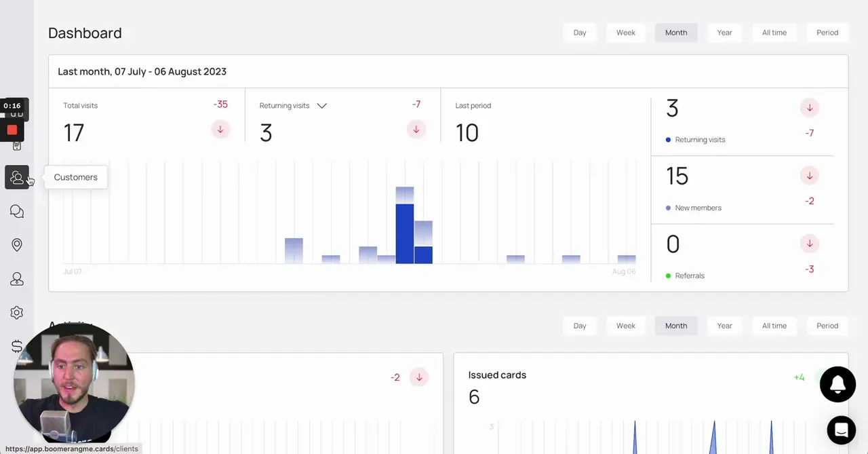Click the Returning visits legend label in right panel
The height and width of the screenshot is (454, 868).
pyautogui.click(x=700, y=140)
